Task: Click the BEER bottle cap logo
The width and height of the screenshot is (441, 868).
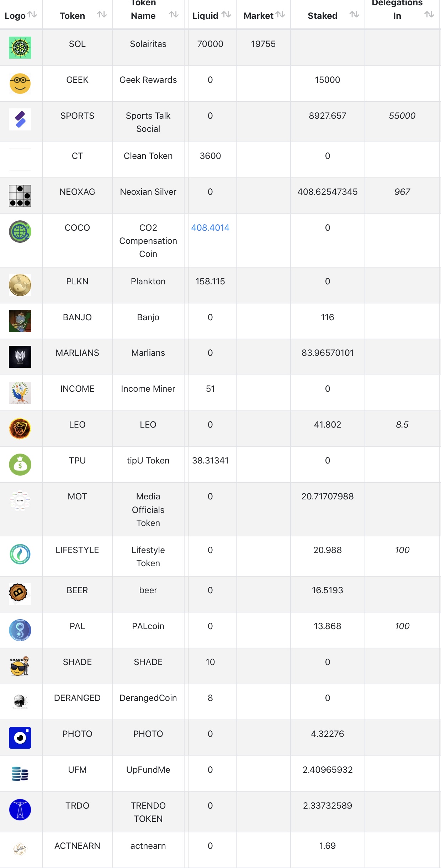Action: (x=20, y=594)
